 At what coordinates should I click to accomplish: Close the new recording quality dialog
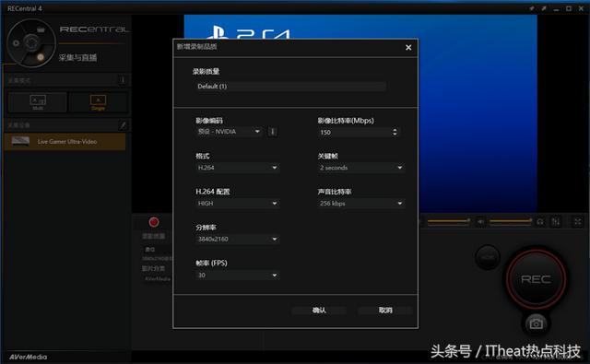(x=408, y=47)
